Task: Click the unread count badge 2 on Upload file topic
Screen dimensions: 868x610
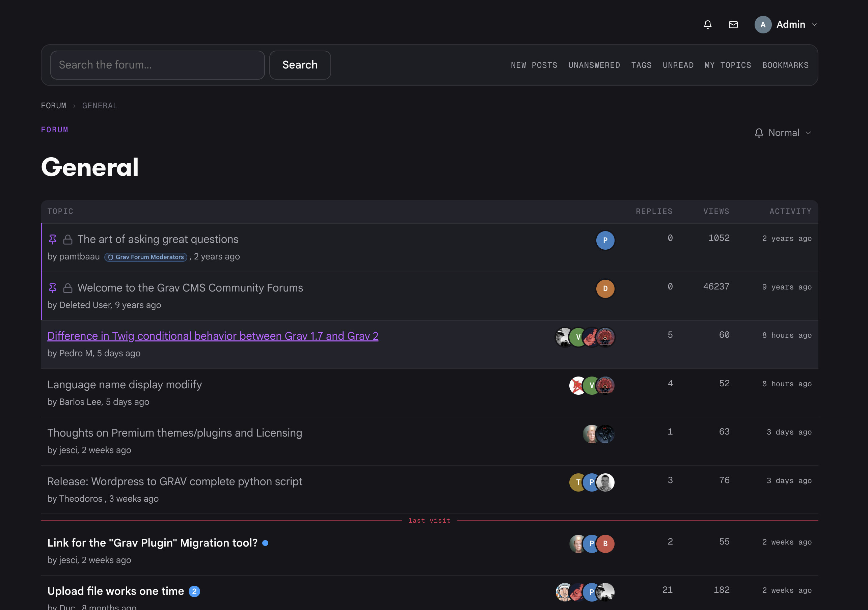Action: 194,591
